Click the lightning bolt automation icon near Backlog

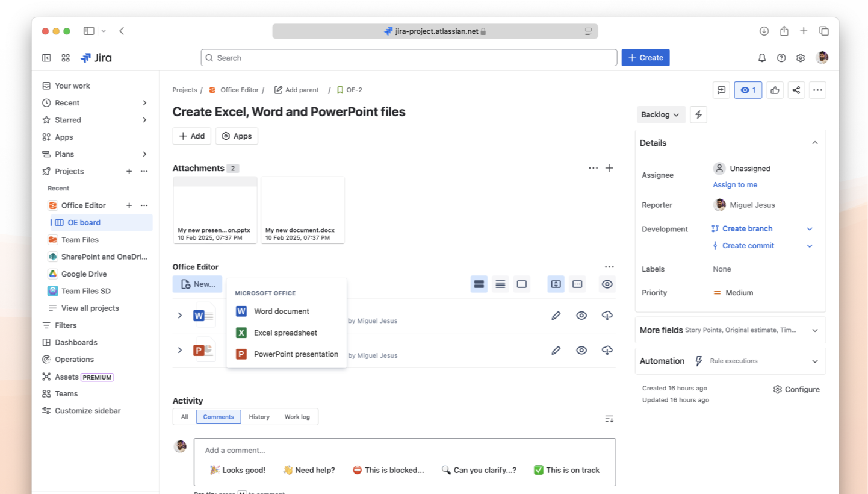698,114
